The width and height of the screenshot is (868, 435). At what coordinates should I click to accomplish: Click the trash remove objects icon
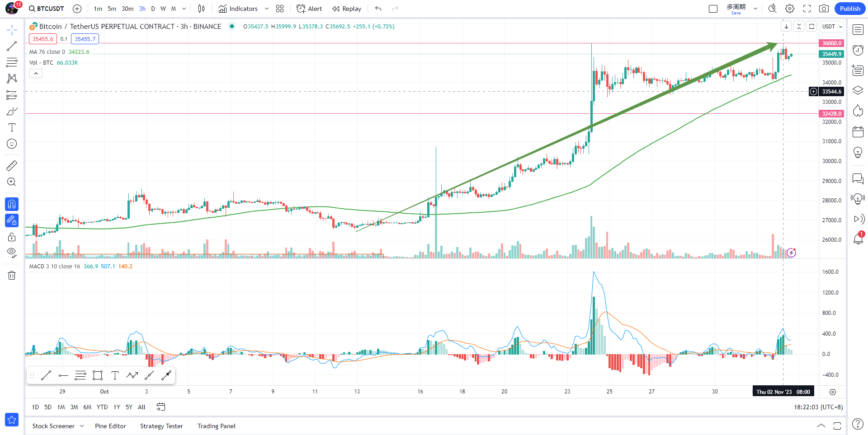pyautogui.click(x=12, y=275)
